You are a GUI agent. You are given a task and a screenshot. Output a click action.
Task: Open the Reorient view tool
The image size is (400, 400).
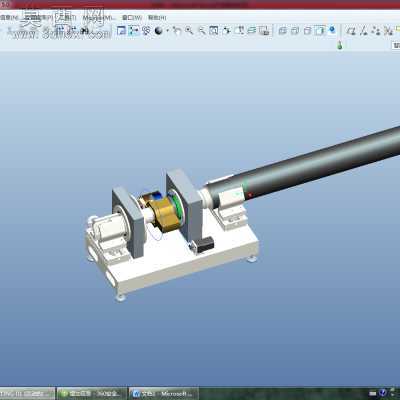[227, 31]
